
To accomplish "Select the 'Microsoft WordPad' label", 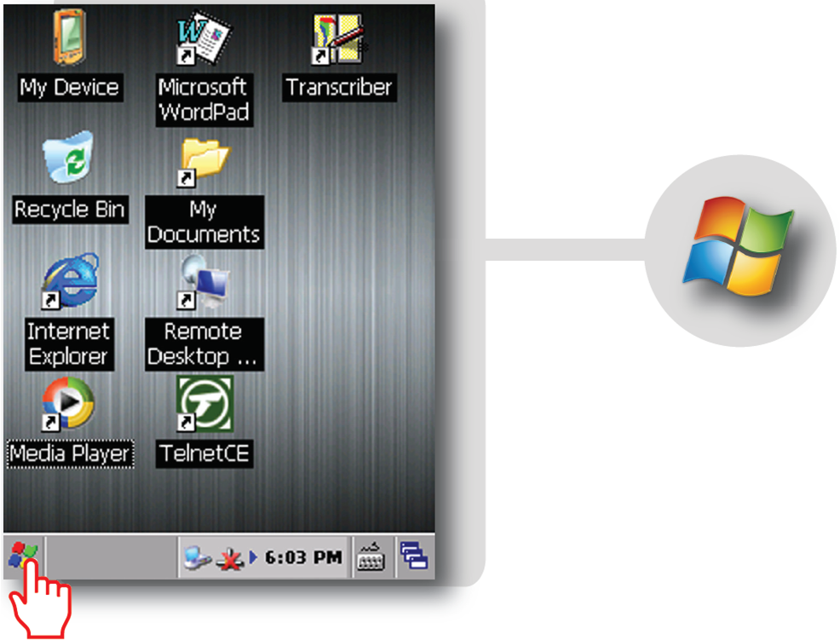I will click(204, 100).
